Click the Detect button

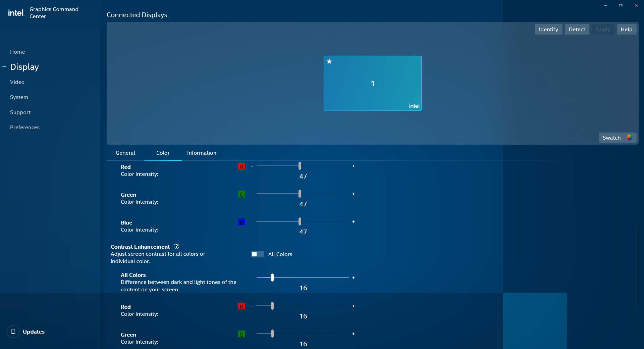tap(577, 29)
